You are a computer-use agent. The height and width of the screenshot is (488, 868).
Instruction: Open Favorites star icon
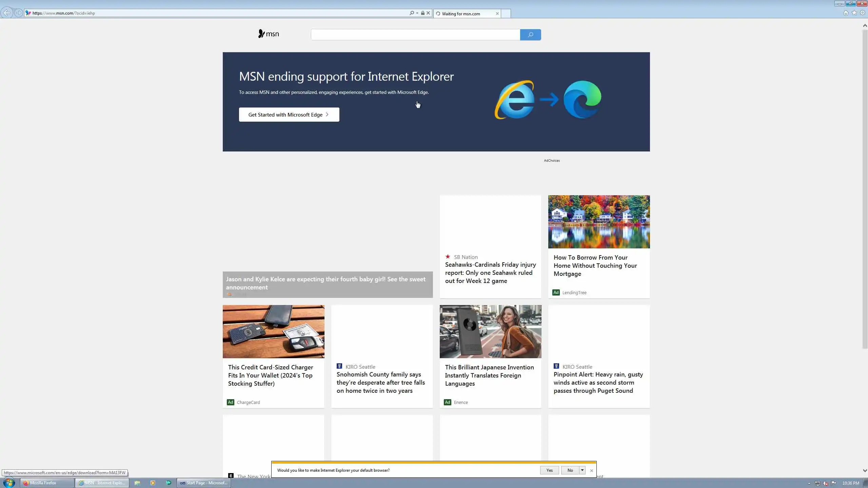click(854, 13)
